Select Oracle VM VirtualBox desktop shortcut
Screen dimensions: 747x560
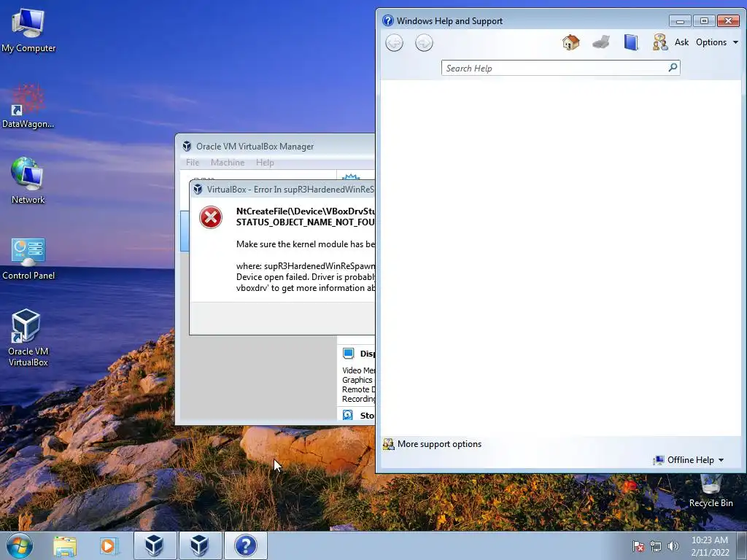(28, 338)
